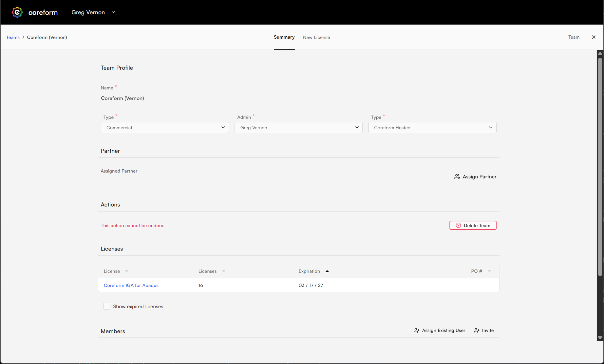The image size is (604, 364).
Task: Enable Show expired licenses checkbox
Action: [x=107, y=306]
